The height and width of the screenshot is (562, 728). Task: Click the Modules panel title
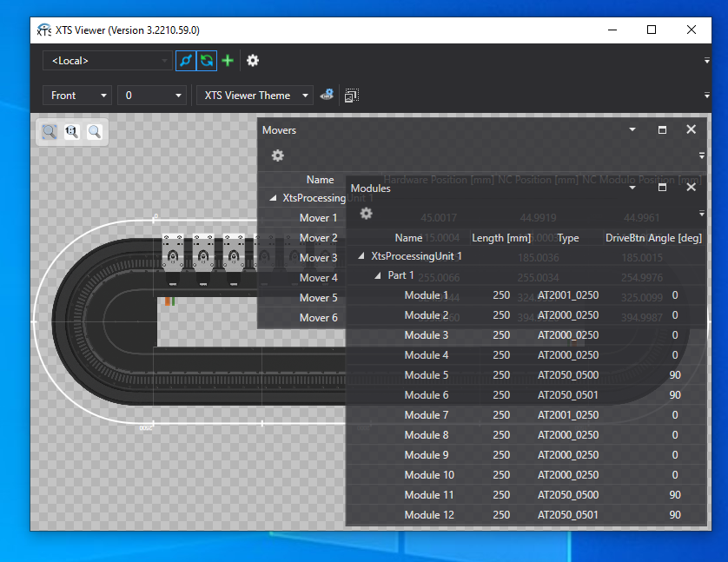(x=370, y=188)
